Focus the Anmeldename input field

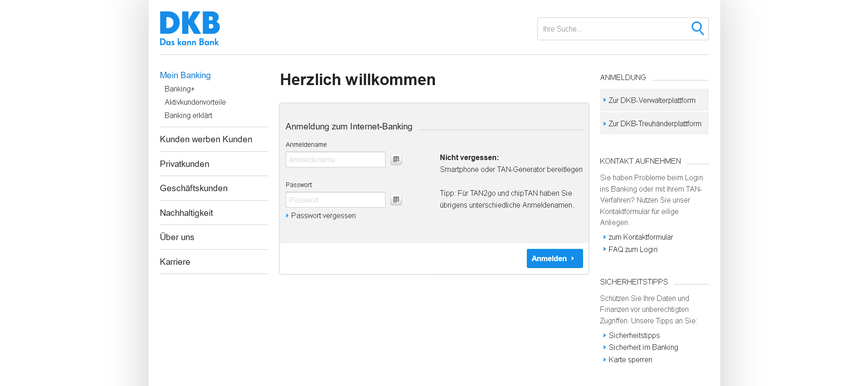335,160
